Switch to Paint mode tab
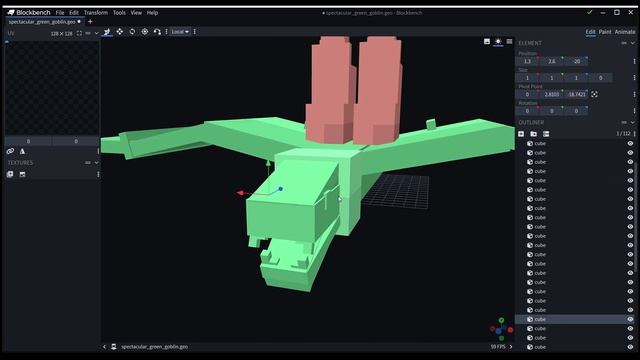 point(605,31)
